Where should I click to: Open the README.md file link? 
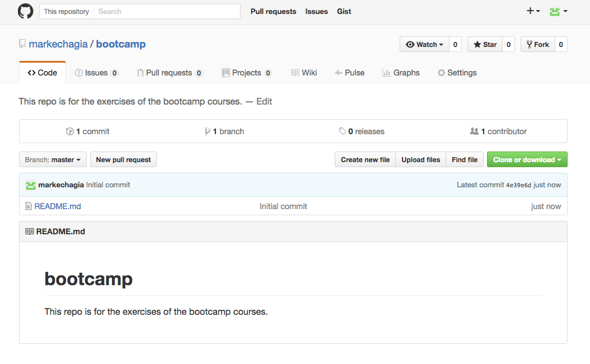tap(58, 206)
